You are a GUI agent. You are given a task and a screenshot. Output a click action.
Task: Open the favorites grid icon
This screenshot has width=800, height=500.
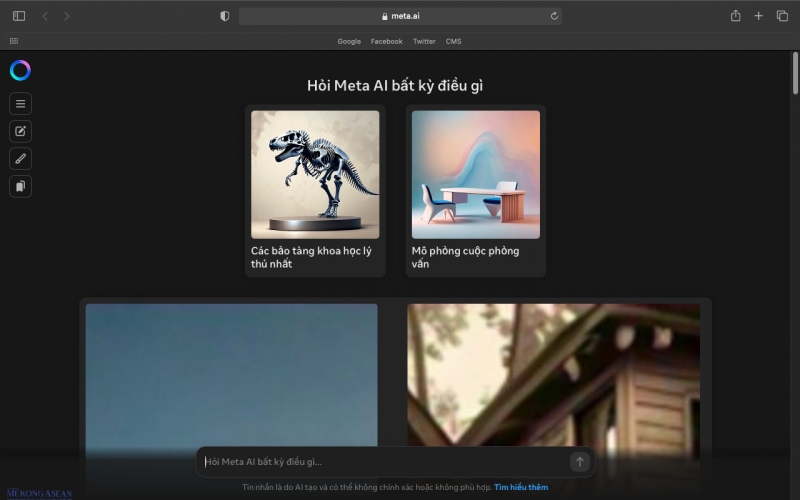pyautogui.click(x=14, y=41)
